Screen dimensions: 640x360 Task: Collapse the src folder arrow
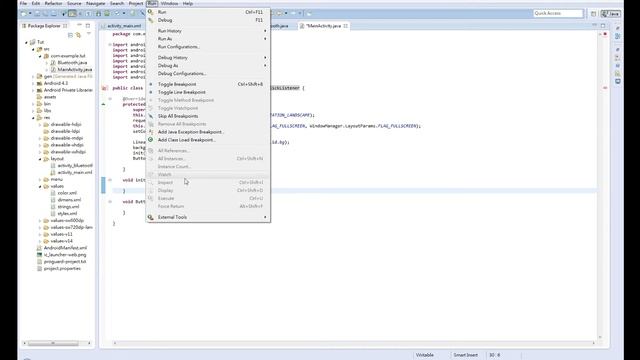33,49
